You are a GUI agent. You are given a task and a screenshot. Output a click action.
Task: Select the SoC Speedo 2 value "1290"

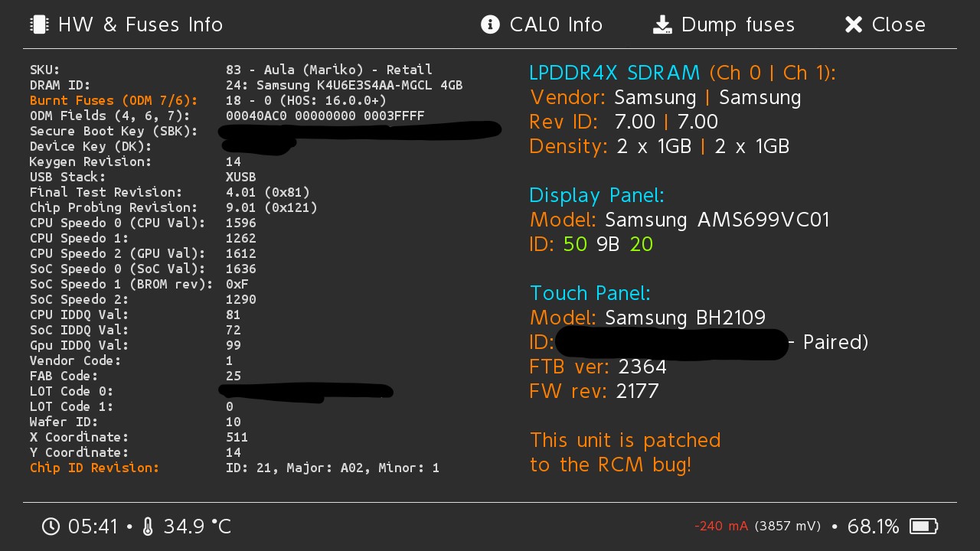tap(241, 299)
